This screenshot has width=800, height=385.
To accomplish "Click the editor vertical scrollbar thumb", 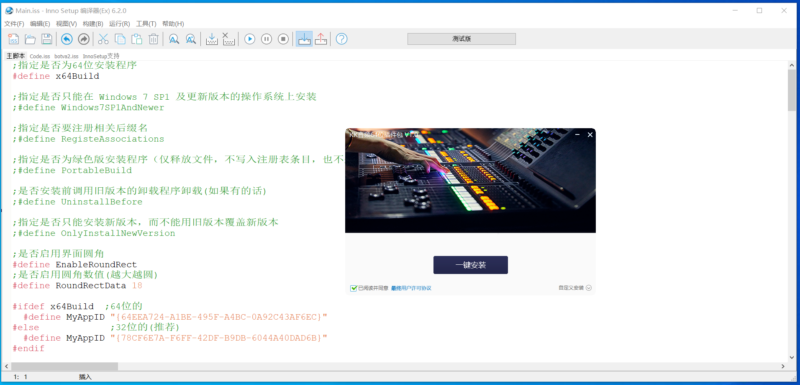I will coord(792,90).
